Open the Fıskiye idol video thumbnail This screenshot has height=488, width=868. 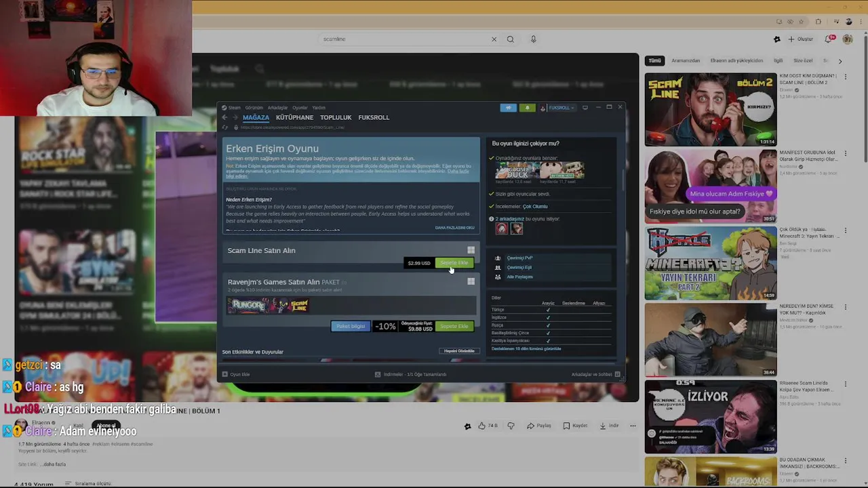(x=710, y=186)
